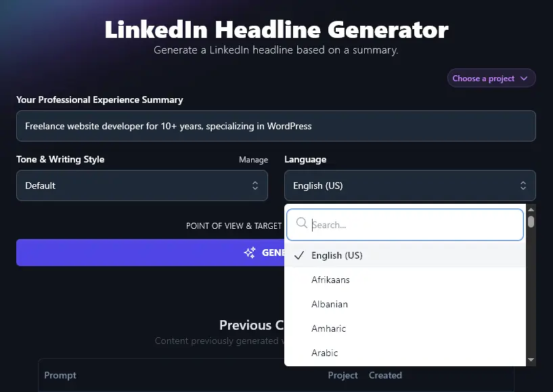Click the Language dropdown stepper arrows

[x=523, y=185]
